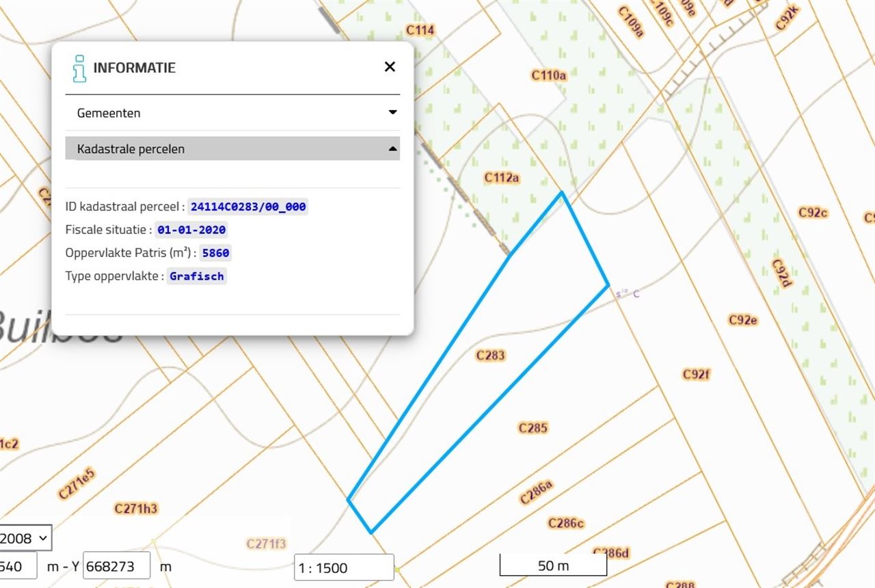Screen dimensions: 875x588
Task: Click the C285 parcel label
Action: (533, 428)
